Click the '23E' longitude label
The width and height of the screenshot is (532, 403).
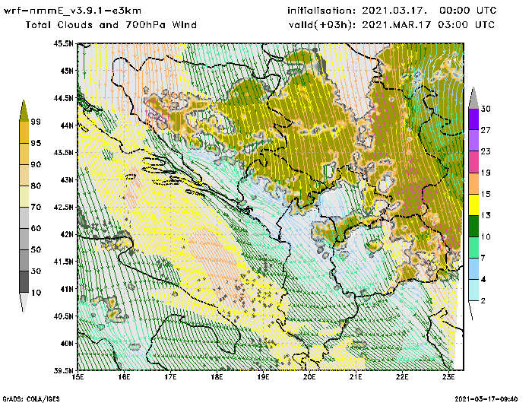pos(448,377)
